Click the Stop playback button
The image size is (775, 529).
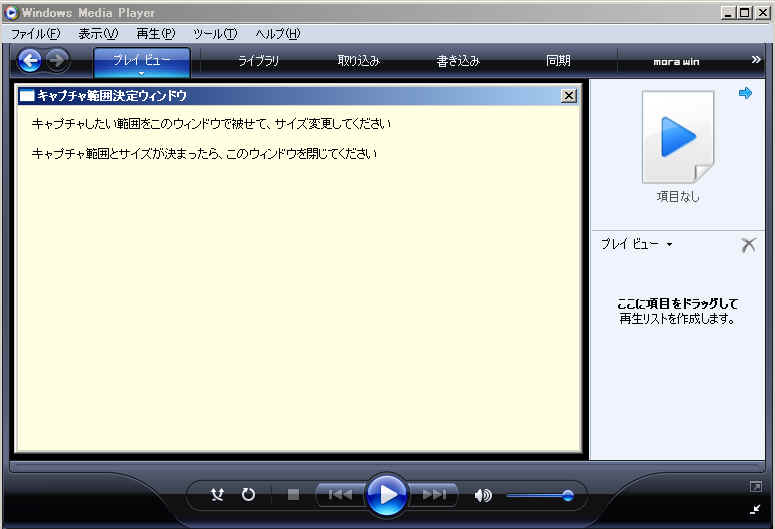(x=293, y=494)
